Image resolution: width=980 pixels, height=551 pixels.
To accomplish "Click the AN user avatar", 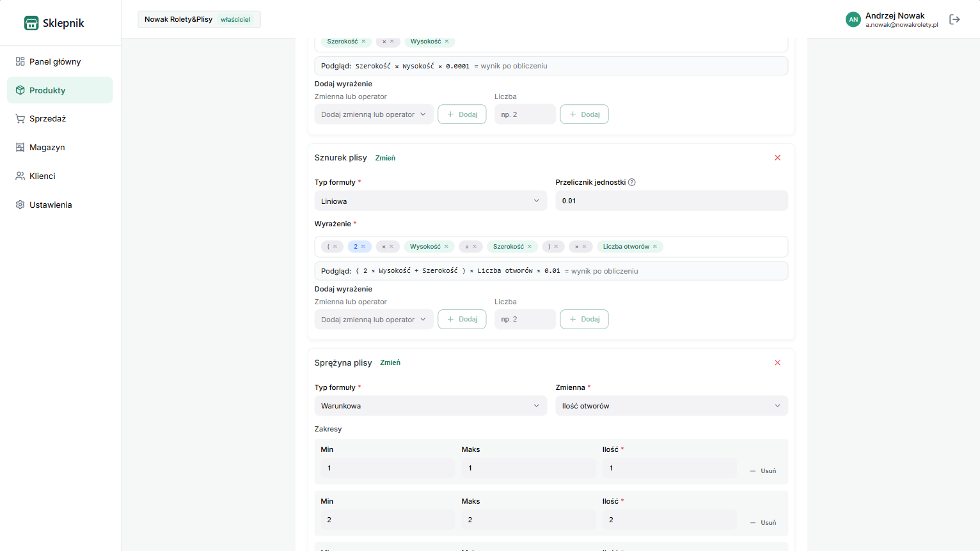I will [x=853, y=20].
